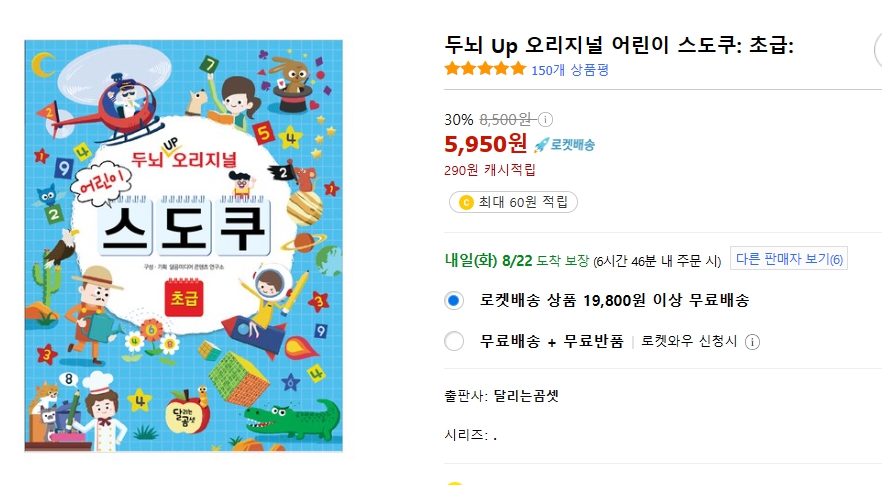Click the info icon beside 8,500원 price
Viewport: 882px width, 485px height.
pyautogui.click(x=546, y=120)
